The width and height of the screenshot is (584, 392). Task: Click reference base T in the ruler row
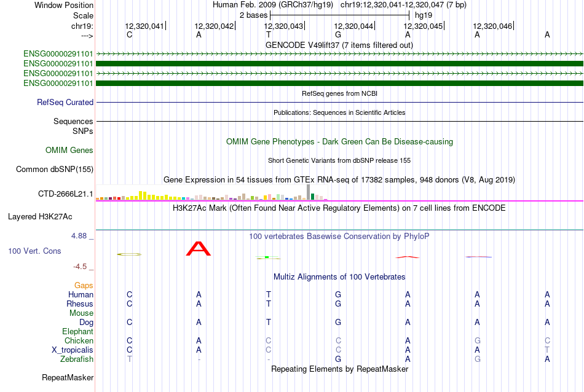(269, 34)
